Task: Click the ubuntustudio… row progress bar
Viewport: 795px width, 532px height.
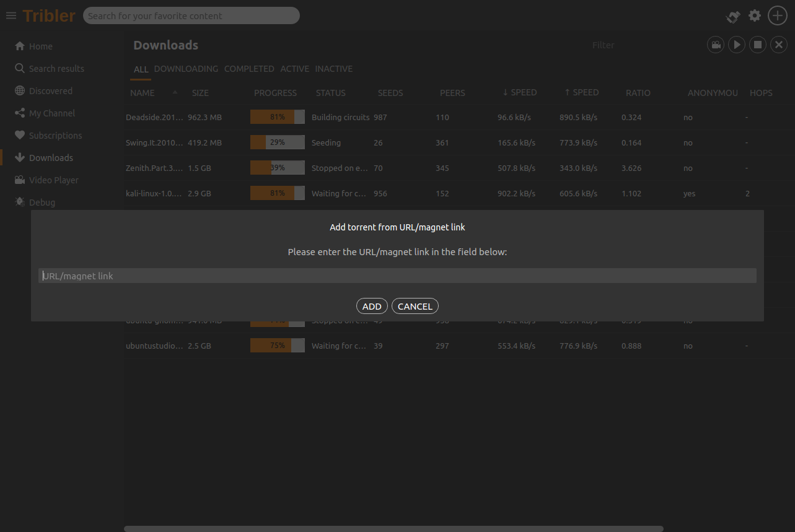Action: [x=278, y=346]
